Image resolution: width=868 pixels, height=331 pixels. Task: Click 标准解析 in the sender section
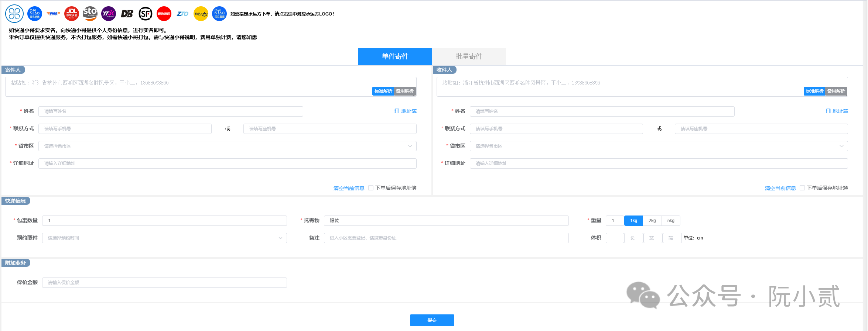click(x=383, y=91)
